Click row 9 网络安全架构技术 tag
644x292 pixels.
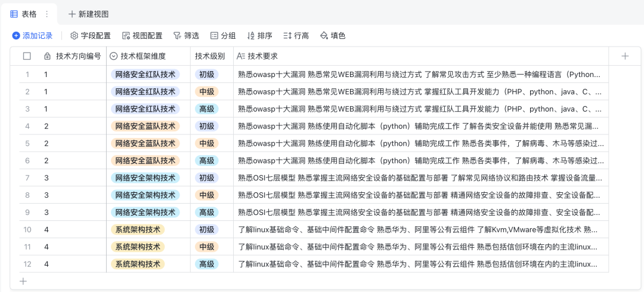[145, 212]
